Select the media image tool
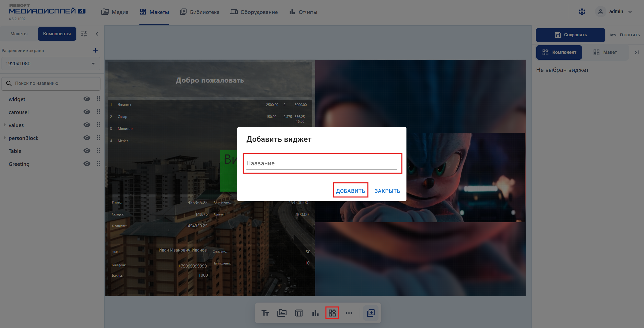Viewport: 644px width, 328px height. click(x=282, y=313)
